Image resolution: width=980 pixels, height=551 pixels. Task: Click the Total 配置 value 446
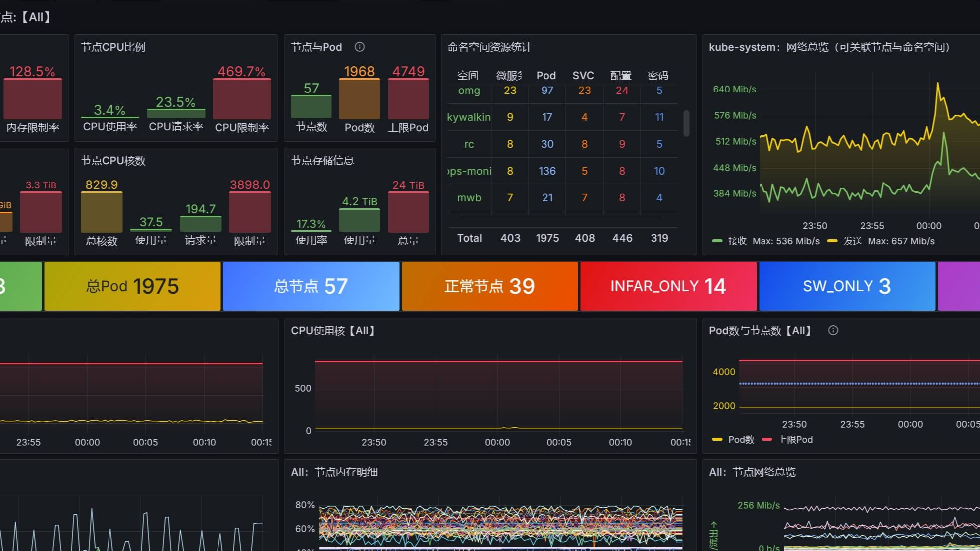point(622,238)
